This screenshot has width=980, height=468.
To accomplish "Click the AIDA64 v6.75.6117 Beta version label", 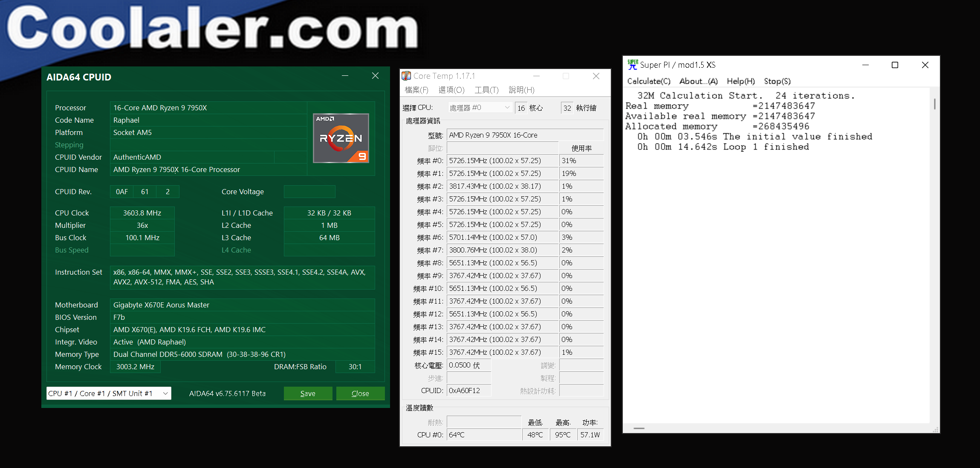I will coord(227,393).
